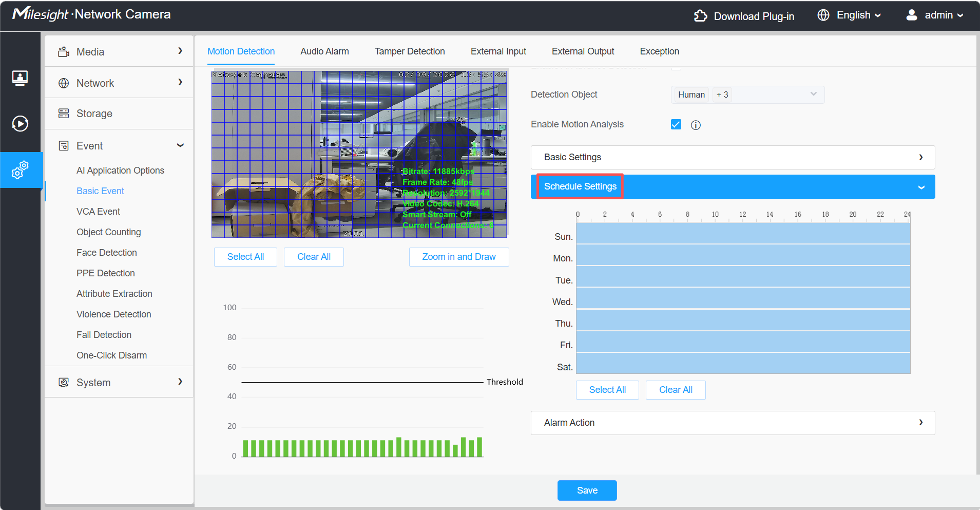Screen dimensions: 980x510
Task: Click the language globe icon
Action: (823, 15)
